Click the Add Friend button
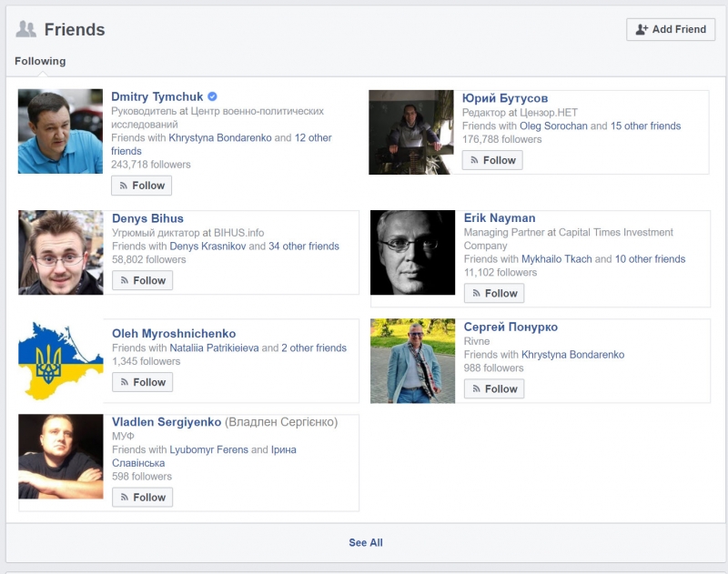Screen dimensions: 728x574 (x=670, y=29)
